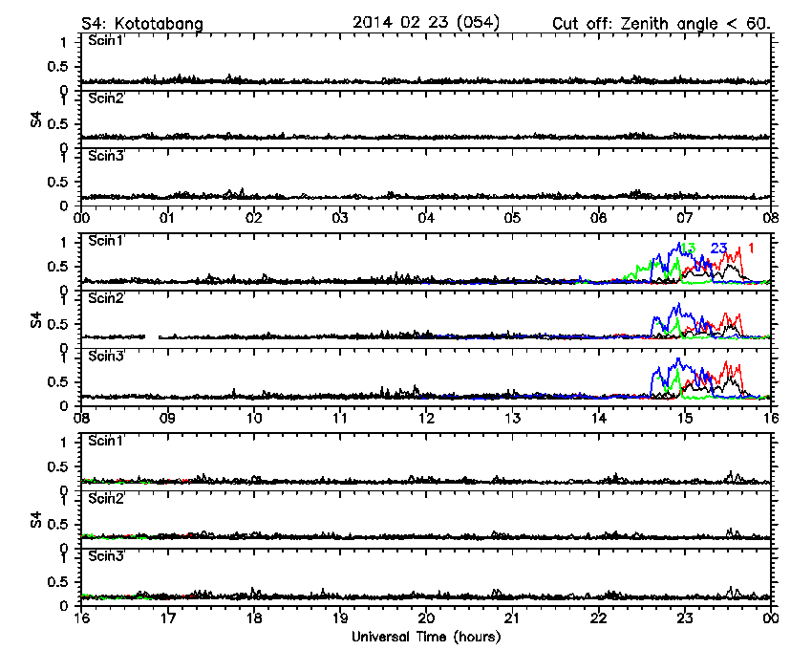Click the hour tick label '15'

pyautogui.click(x=685, y=418)
